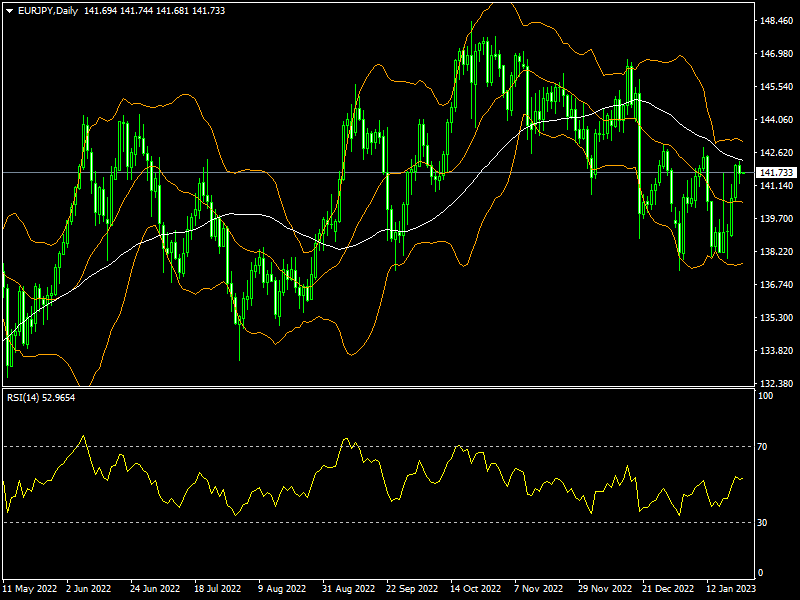Click the 141.140 price scale label
This screenshot has height=600, width=800.
point(777,186)
